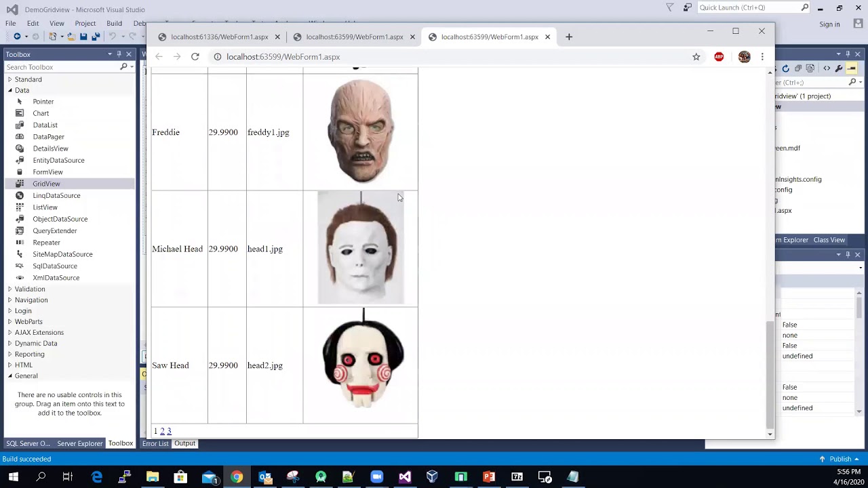This screenshot has width=868, height=488.
Task: Switch to the Server Explorer tab
Action: click(79, 443)
